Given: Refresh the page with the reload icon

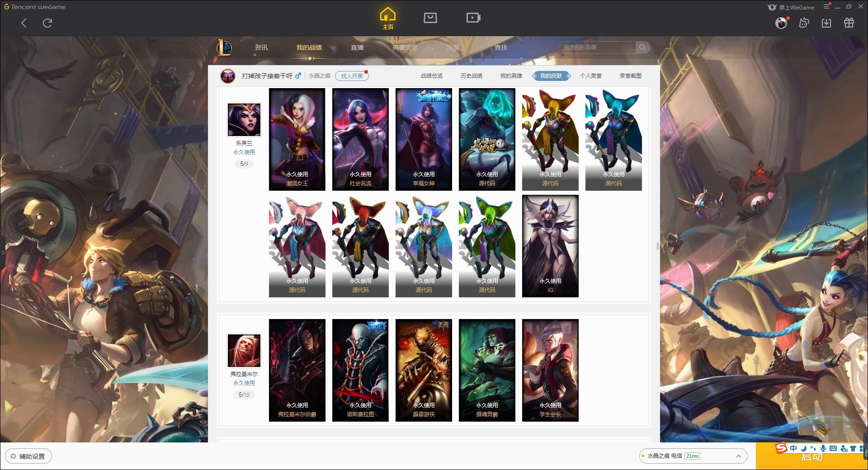Looking at the screenshot, I should pos(47,23).
